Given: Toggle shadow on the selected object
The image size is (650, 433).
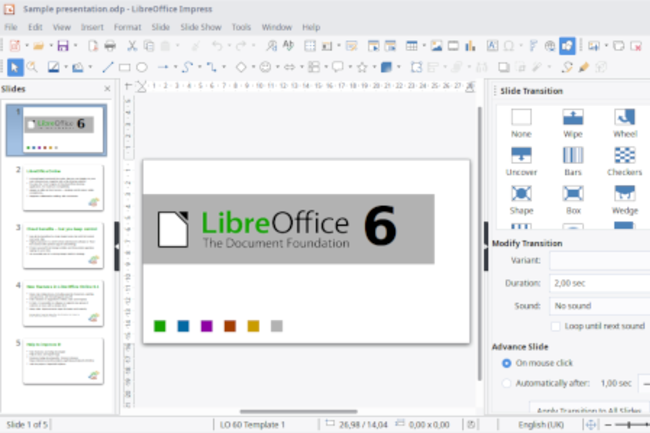Looking at the screenshot, I should 504,67.
